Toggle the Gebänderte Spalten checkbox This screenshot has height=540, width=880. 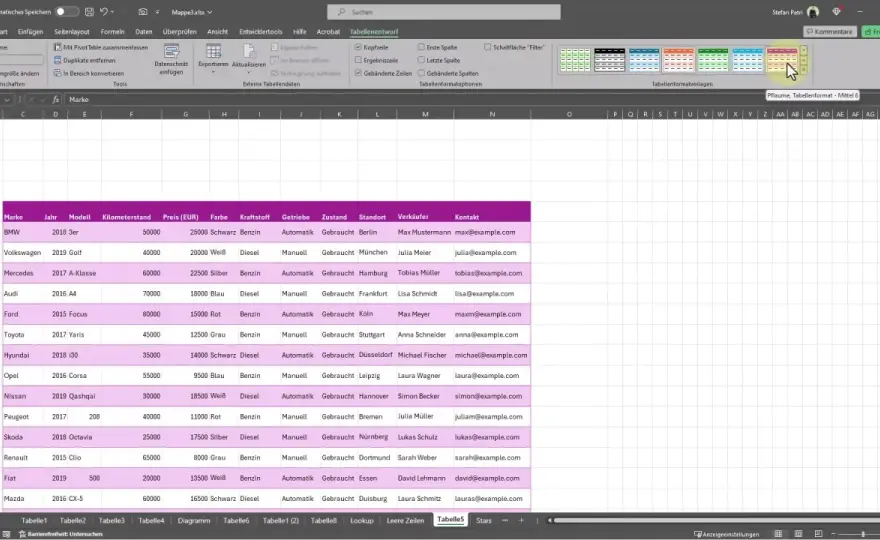pyautogui.click(x=421, y=73)
